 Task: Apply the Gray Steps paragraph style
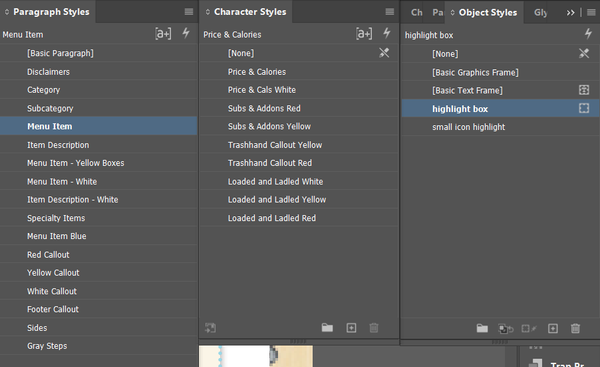99,346
